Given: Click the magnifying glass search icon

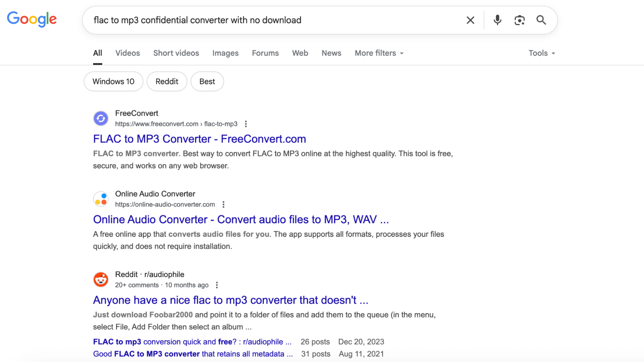Looking at the screenshot, I should (x=541, y=20).
